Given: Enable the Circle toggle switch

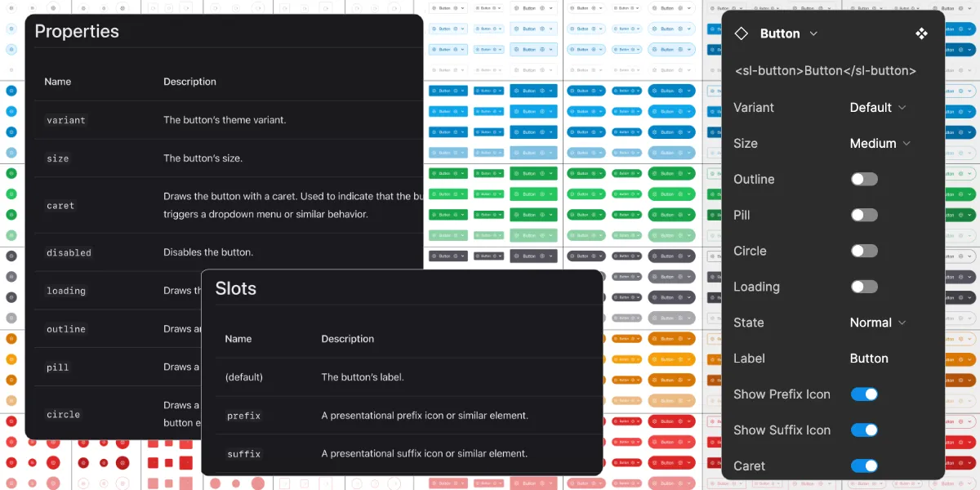Looking at the screenshot, I should (864, 251).
